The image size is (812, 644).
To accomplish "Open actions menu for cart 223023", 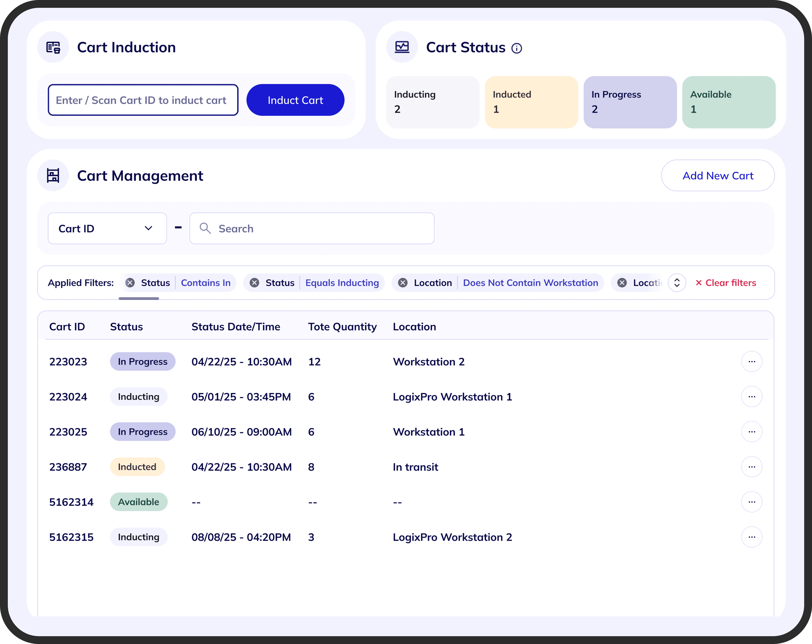I will point(751,362).
